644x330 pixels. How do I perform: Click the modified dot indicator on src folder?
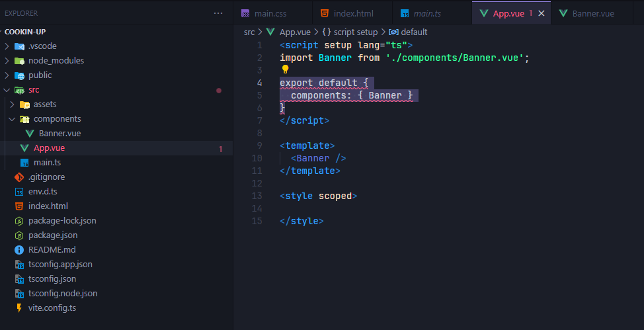[x=219, y=91]
